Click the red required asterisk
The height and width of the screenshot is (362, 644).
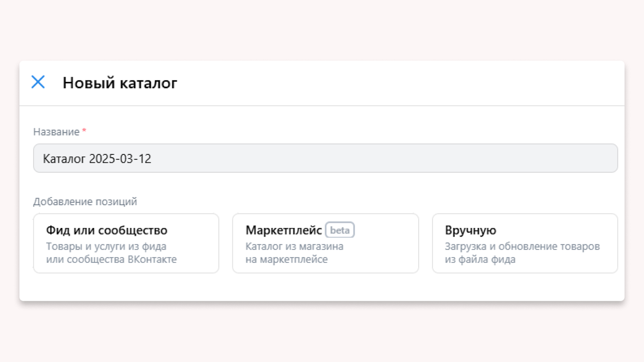[x=84, y=131]
